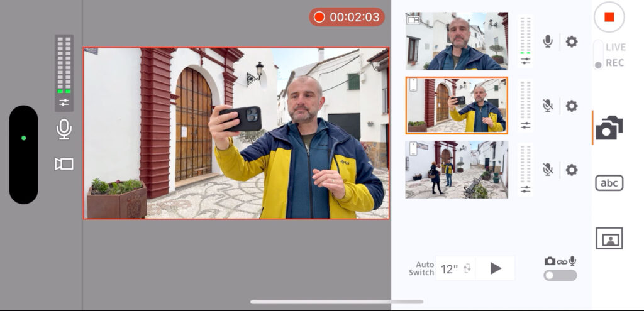Tap the 00:02:03 recording timer
Image resolution: width=644 pixels, height=311 pixels.
(348, 17)
